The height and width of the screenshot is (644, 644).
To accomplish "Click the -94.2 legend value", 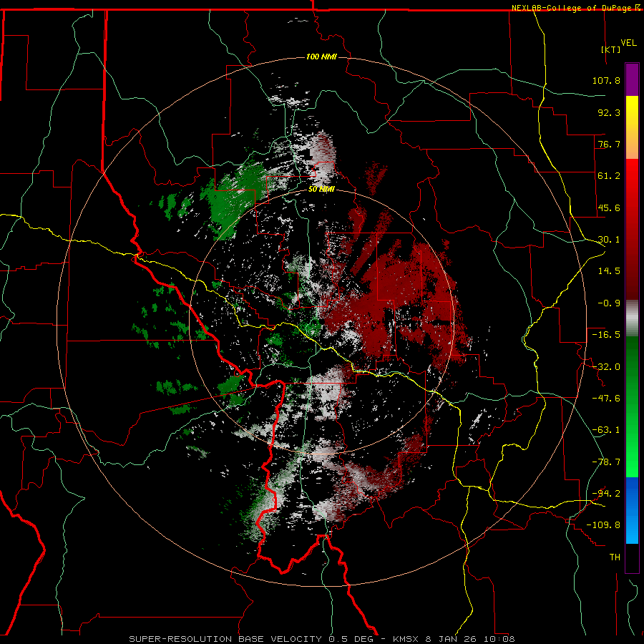I will 606,493.
